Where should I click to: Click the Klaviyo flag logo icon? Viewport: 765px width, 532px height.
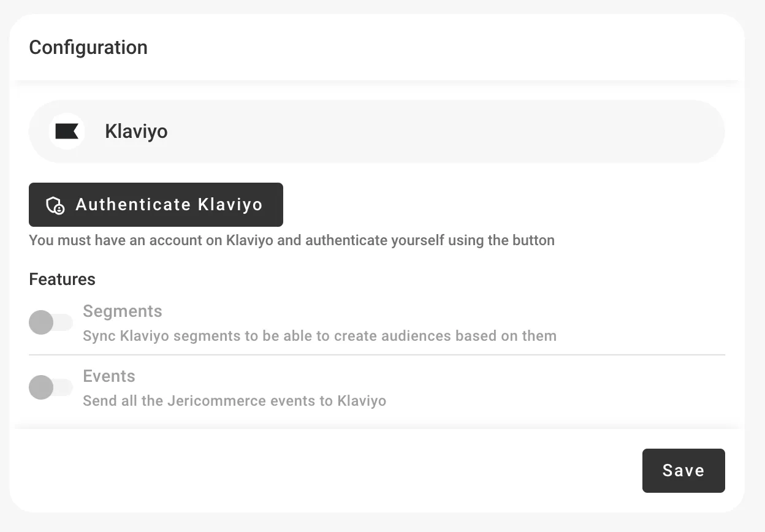coord(67,131)
